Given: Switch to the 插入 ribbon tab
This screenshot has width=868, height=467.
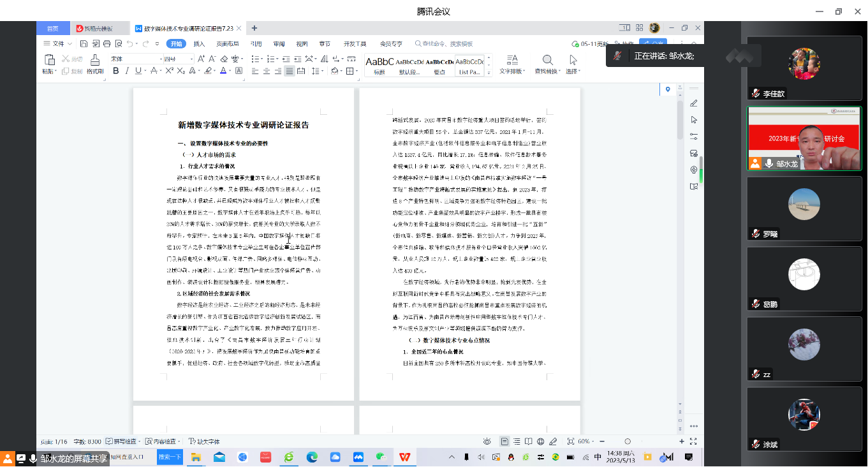Looking at the screenshot, I should tap(199, 44).
